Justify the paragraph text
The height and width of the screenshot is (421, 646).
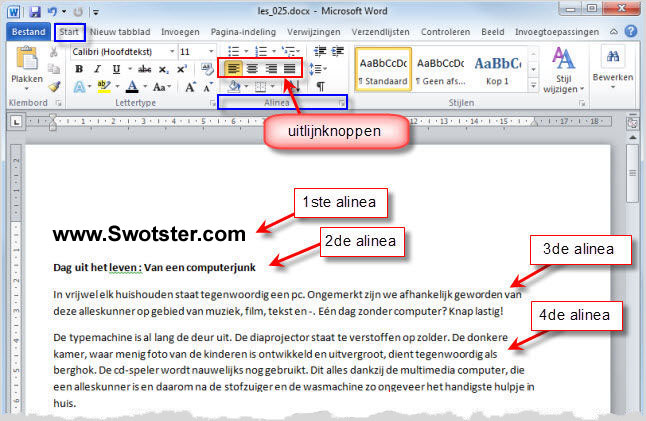(290, 68)
